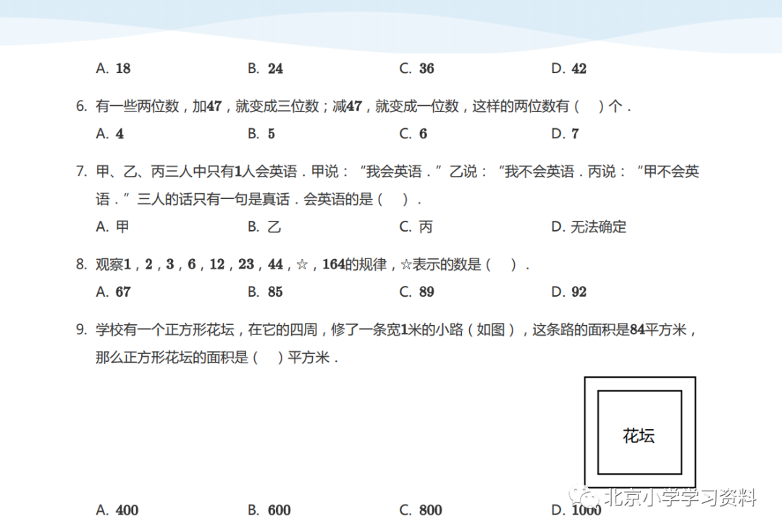This screenshot has height=532, width=782.
Task: Choose option D. 7 under question 6
Action: 565,134
